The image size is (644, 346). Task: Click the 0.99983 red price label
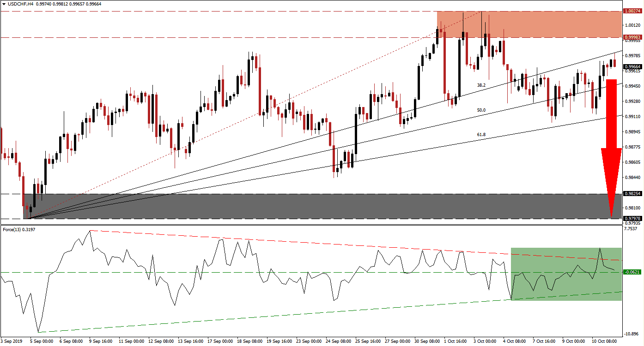pos(632,37)
